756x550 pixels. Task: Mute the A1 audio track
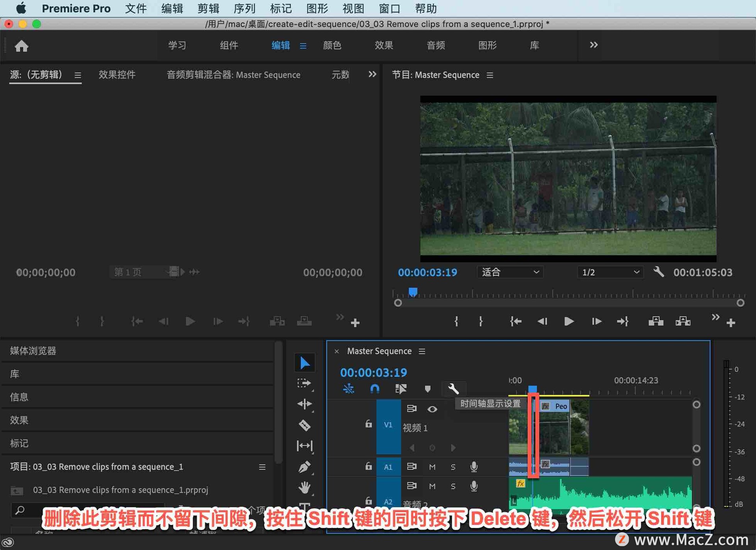pyautogui.click(x=432, y=467)
